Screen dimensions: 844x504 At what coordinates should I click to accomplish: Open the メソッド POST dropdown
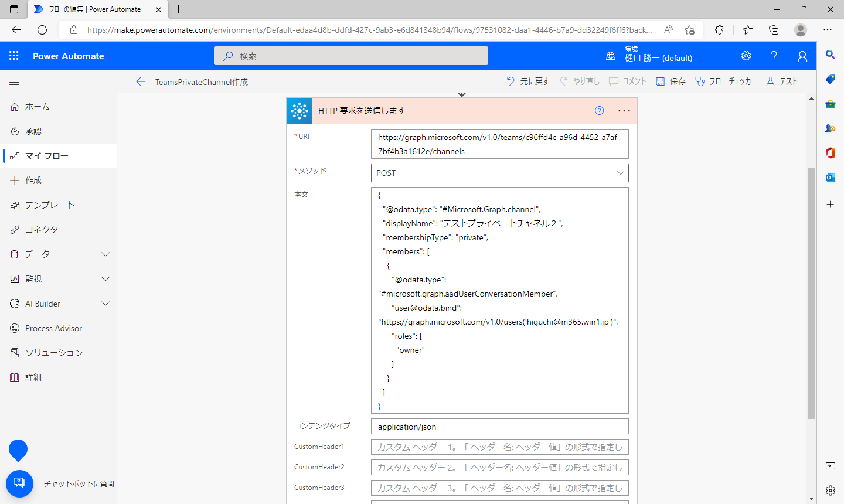click(x=500, y=173)
